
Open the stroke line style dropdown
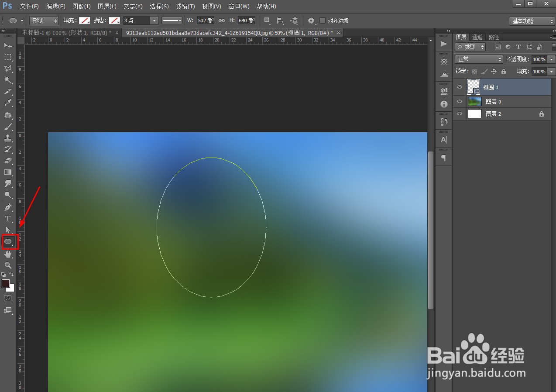(172, 21)
